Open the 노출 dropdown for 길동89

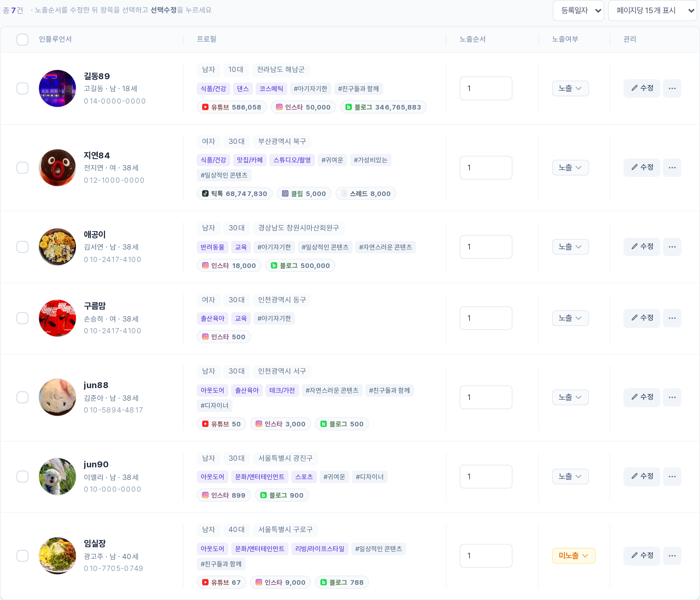point(570,88)
